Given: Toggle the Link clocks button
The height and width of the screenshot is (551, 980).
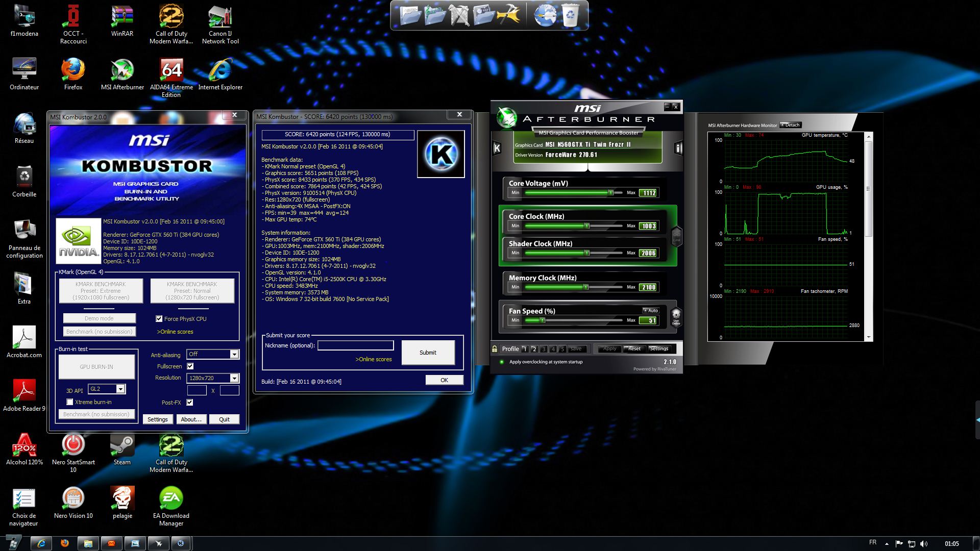Looking at the screenshot, I should tap(676, 237).
